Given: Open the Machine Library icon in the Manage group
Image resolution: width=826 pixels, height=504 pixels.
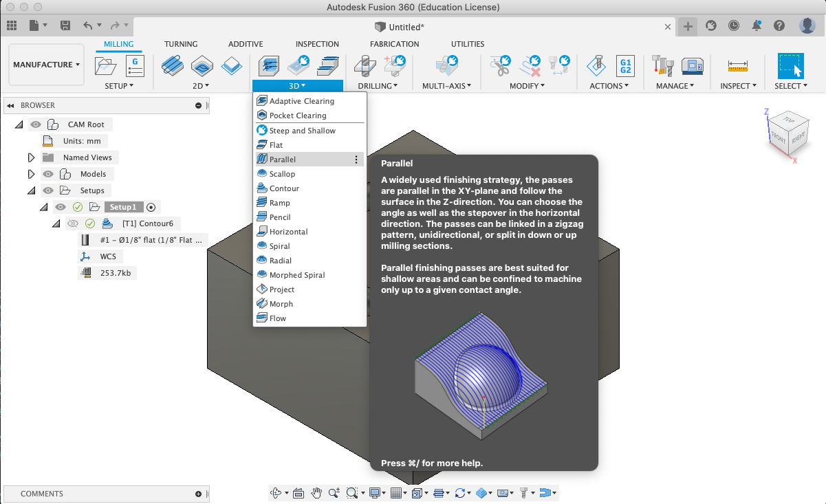Looking at the screenshot, I should [x=692, y=66].
